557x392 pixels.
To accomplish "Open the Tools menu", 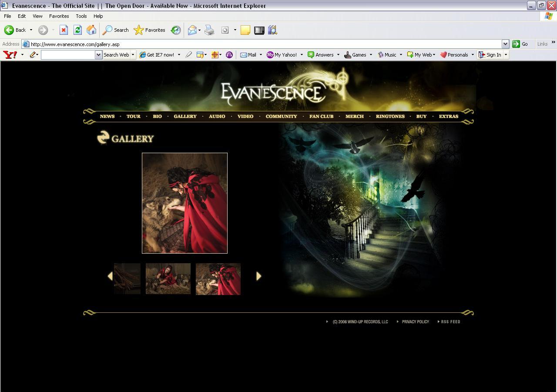I will click(x=81, y=16).
